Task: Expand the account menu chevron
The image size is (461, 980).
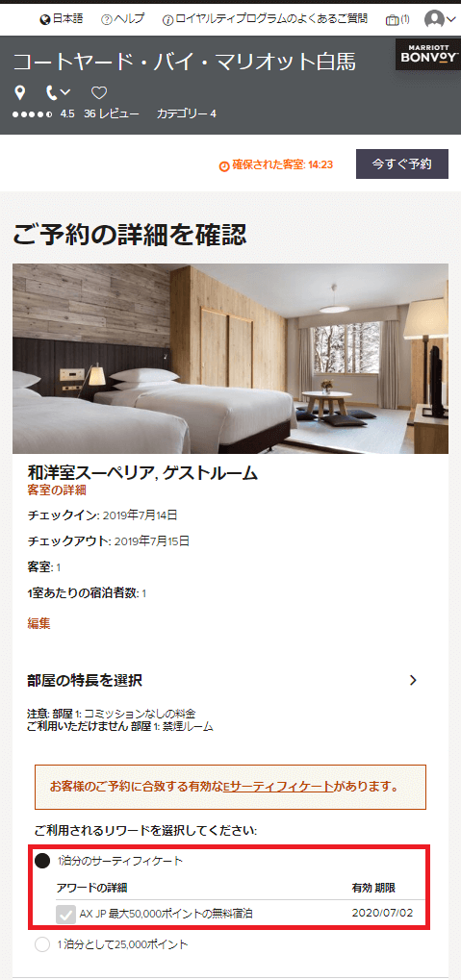Action: click(x=451, y=19)
